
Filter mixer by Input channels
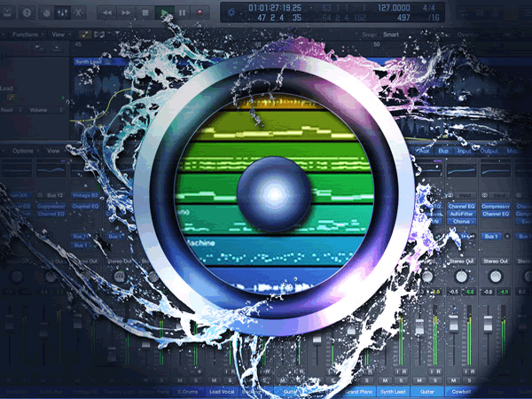coord(465,151)
